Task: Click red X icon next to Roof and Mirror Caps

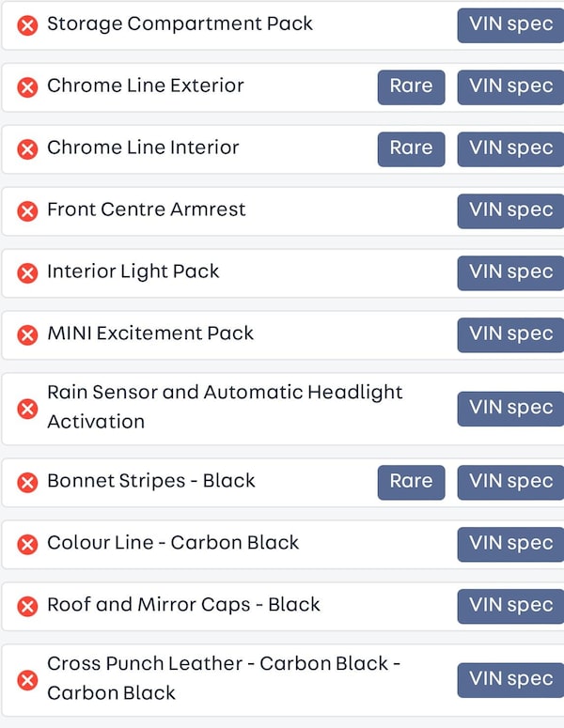Action: (28, 607)
